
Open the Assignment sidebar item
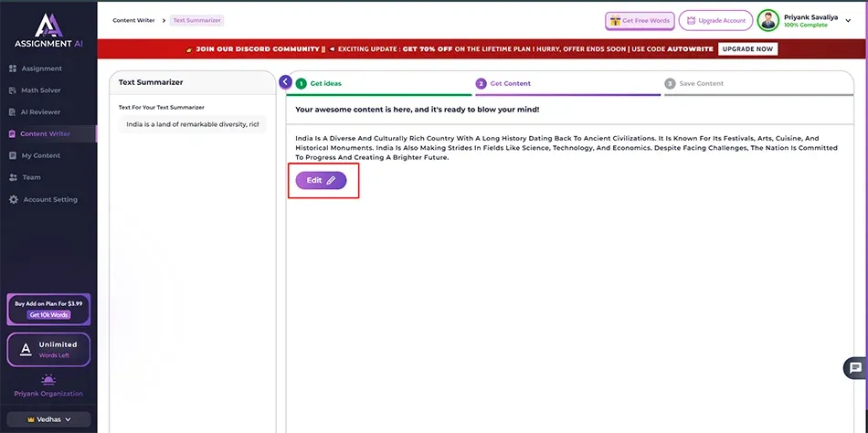41,69
